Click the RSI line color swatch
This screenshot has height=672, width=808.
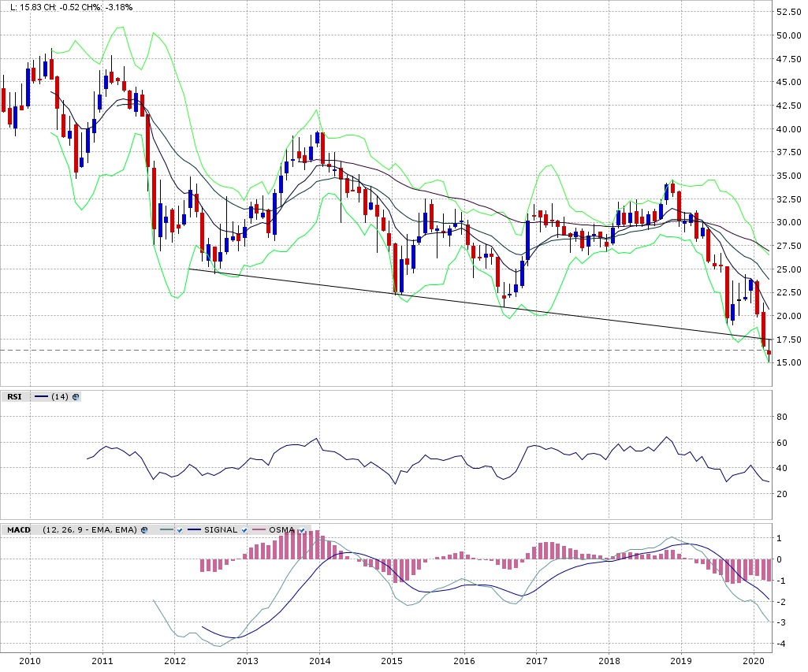click(41, 397)
